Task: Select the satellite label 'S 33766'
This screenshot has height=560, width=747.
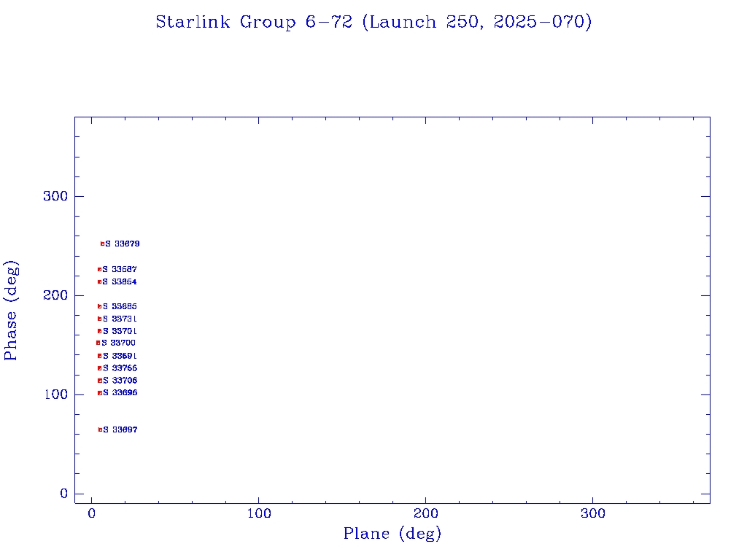Action: coord(120,368)
